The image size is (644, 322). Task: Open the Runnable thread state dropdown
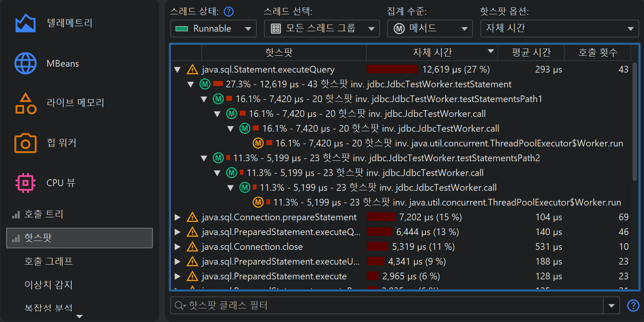coord(213,29)
